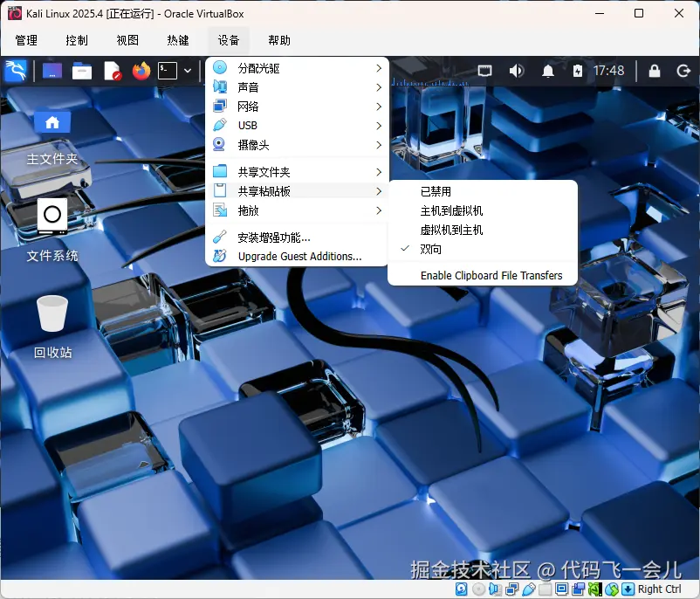Launch Firefox from the Kali panel
This screenshot has height=599, width=700.
coord(141,71)
